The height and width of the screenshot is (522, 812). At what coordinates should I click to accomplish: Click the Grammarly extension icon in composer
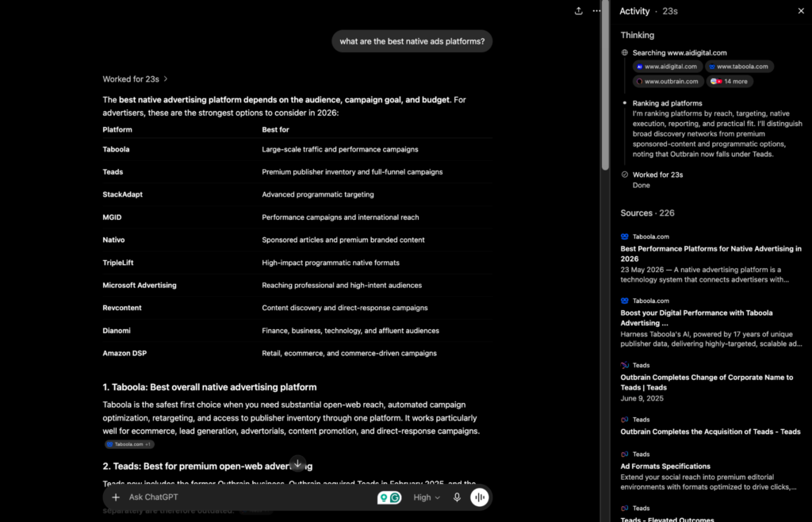click(x=395, y=497)
